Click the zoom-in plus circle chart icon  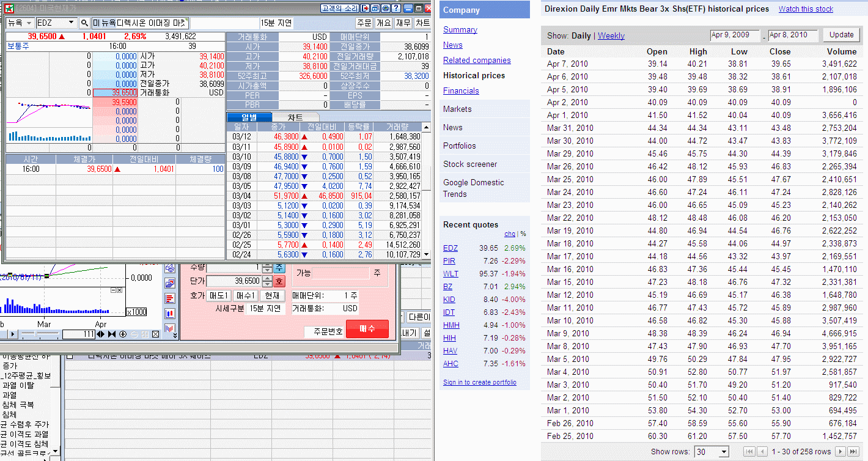(x=123, y=334)
